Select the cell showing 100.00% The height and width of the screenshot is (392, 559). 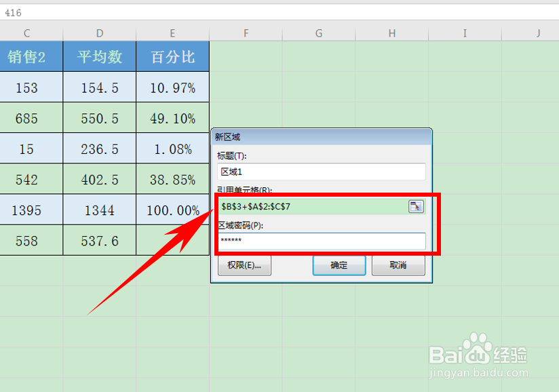click(x=172, y=210)
